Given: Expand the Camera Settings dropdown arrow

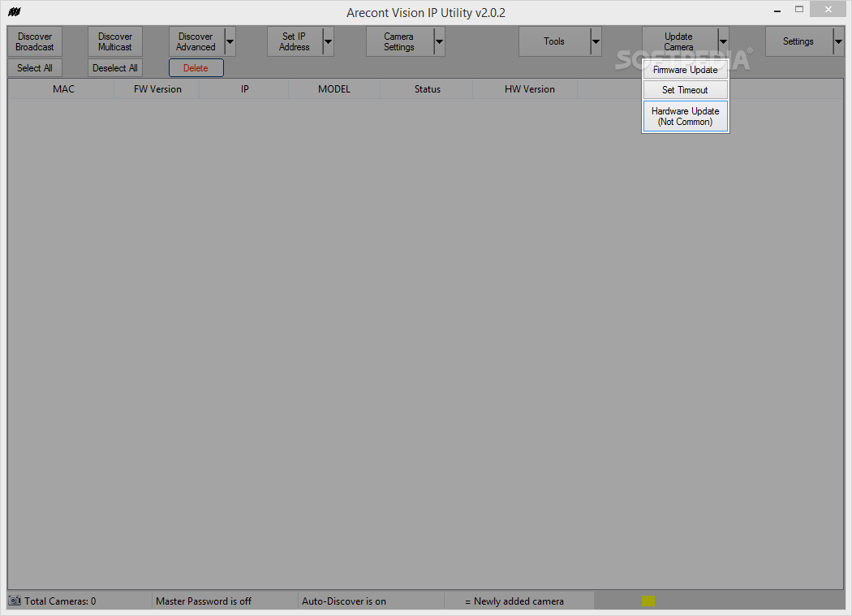Looking at the screenshot, I should tap(440, 41).
